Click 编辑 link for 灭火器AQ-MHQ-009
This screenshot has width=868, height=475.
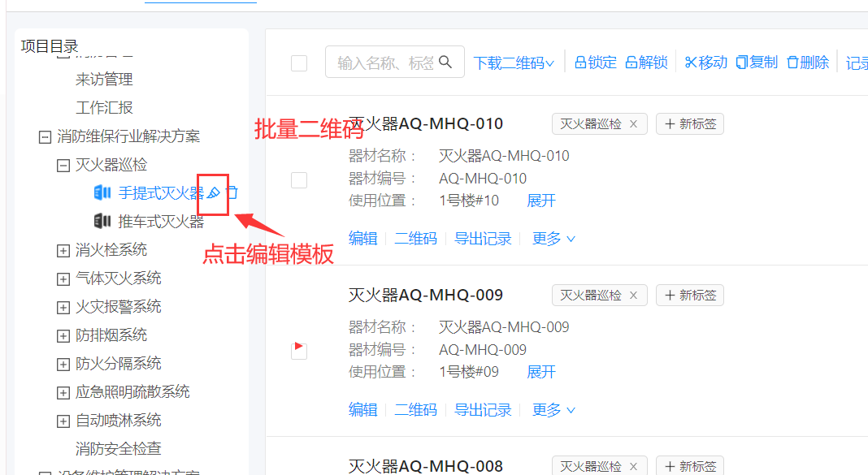pyautogui.click(x=362, y=410)
